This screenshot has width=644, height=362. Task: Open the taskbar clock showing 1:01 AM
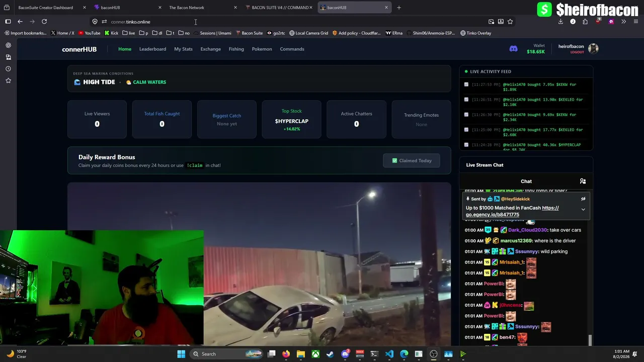(x=622, y=354)
